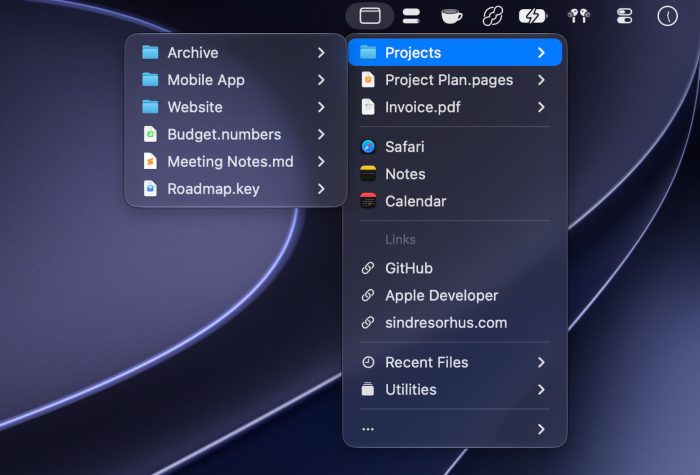This screenshot has height=475, width=700.
Task: Select the Roadmap.key file name
Action: (213, 189)
